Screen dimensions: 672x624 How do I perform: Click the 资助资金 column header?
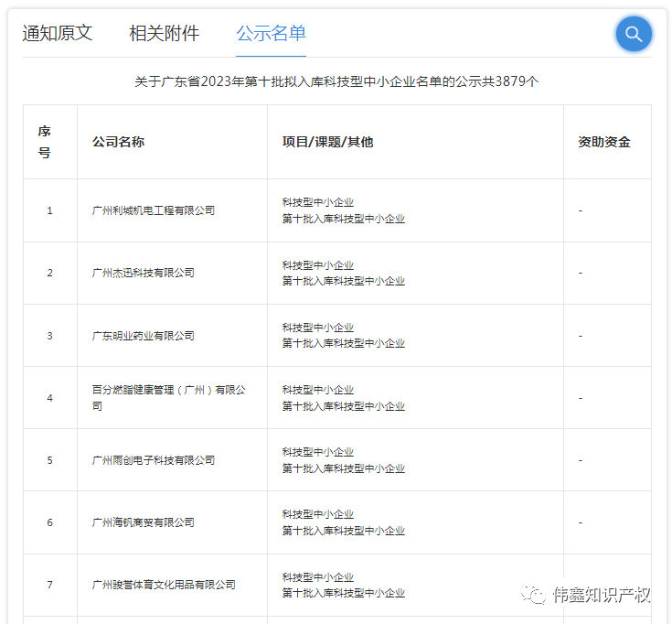pyautogui.click(x=603, y=142)
